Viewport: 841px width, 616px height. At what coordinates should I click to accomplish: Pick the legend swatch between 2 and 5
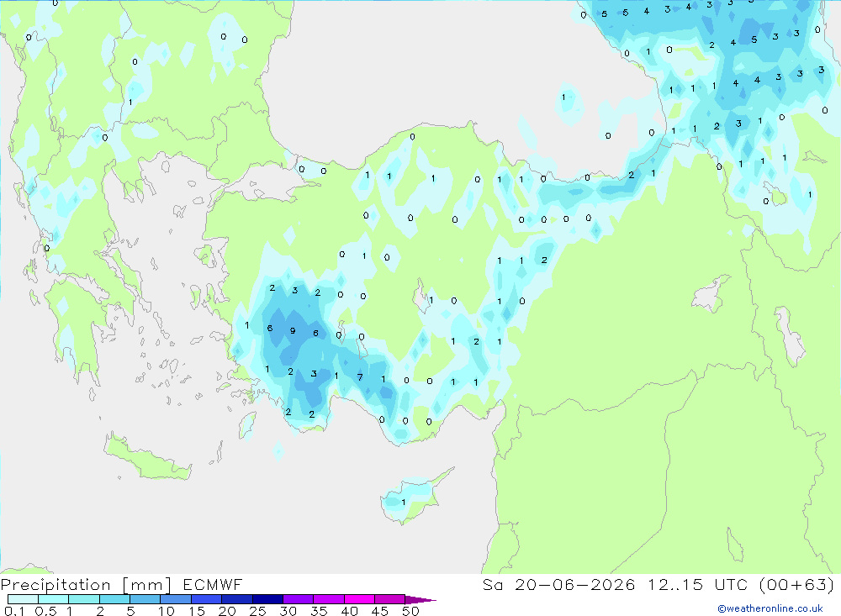(x=114, y=599)
